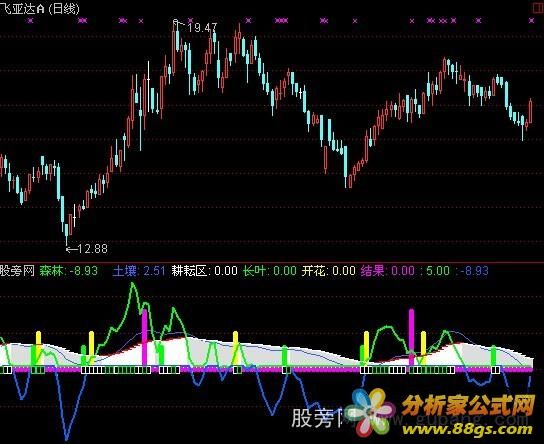Click the 12.88 low price label

click(x=92, y=249)
